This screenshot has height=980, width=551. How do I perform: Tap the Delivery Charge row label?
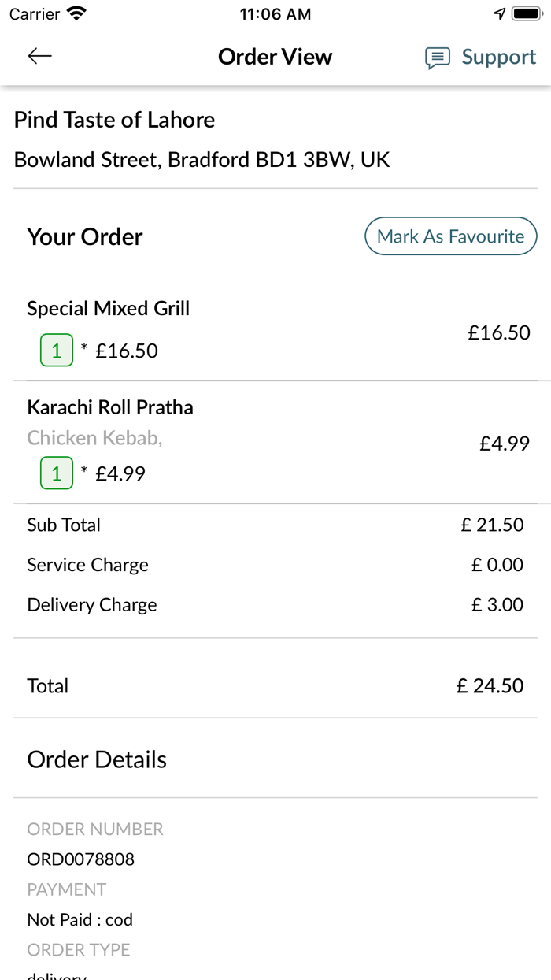click(x=92, y=605)
